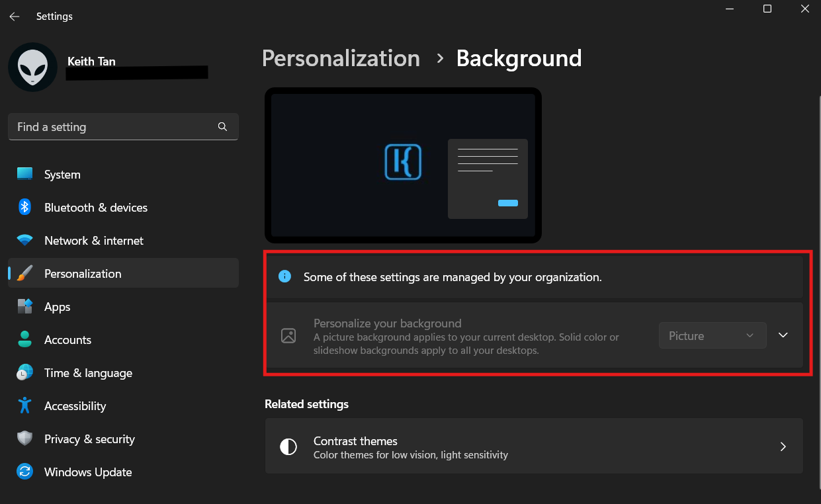Open the Accessibility settings icon
Viewport: 821px width, 504px height.
coord(24,405)
